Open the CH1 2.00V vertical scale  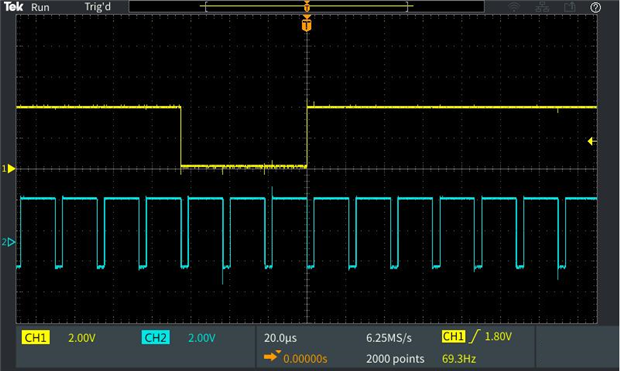pos(82,338)
